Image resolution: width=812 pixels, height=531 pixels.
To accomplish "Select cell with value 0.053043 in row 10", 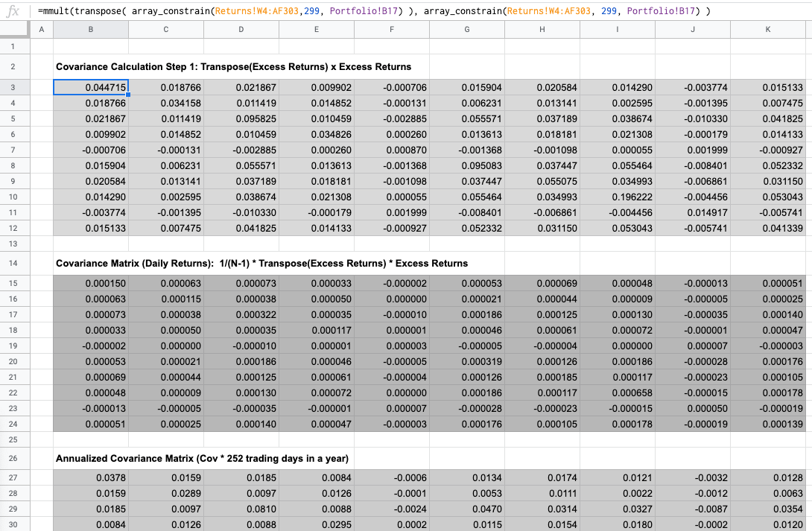I will click(x=768, y=197).
